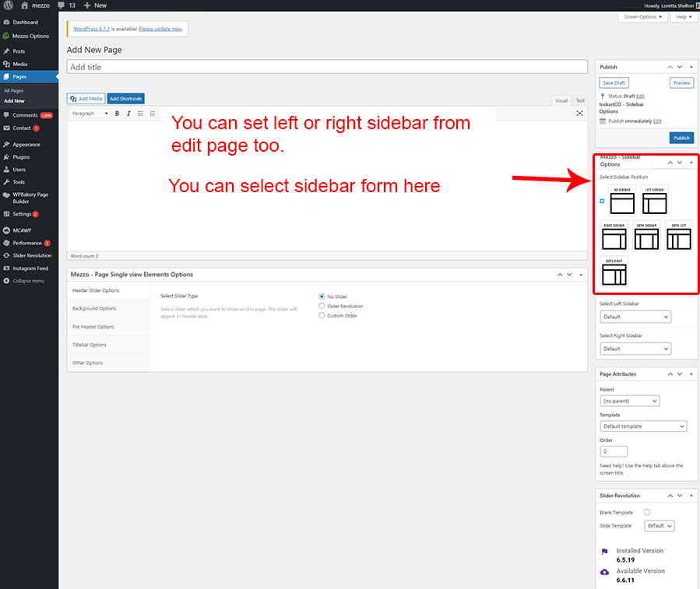Pick the Both Sidebar layout thumbnail
This screenshot has width=700, height=589.
click(646, 237)
